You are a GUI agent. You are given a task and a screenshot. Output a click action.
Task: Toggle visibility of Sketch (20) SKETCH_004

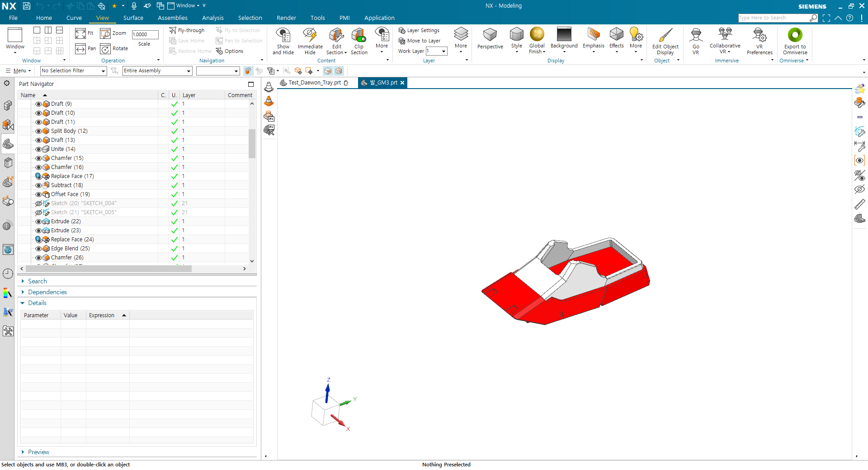(x=38, y=203)
